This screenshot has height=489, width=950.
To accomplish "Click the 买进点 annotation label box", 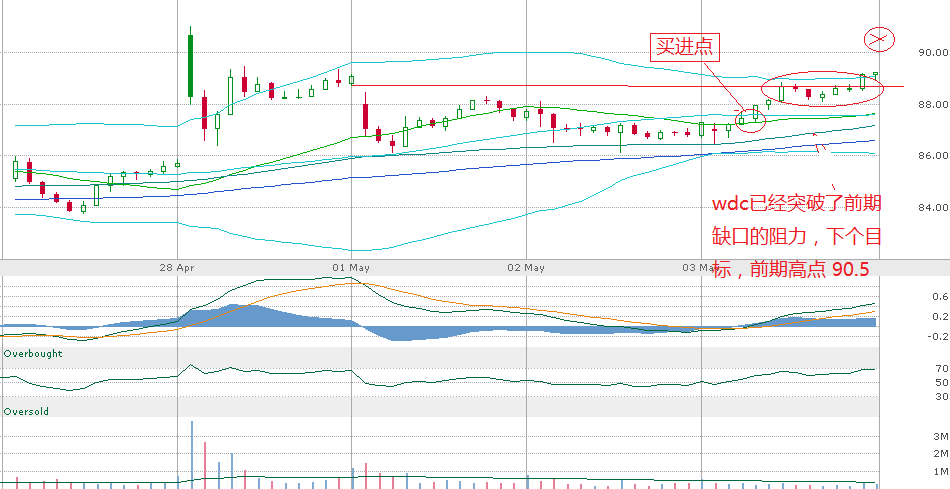I will pyautogui.click(x=683, y=46).
